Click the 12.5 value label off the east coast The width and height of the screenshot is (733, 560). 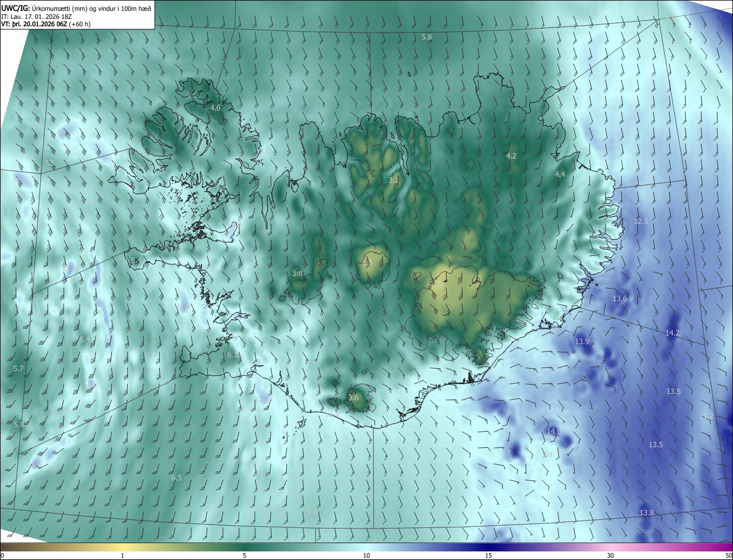[x=641, y=221]
